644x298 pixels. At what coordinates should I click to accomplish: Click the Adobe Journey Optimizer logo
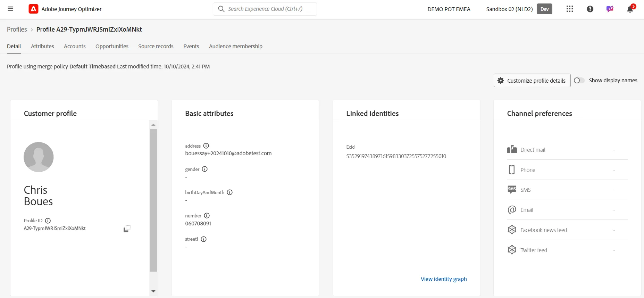pos(33,9)
